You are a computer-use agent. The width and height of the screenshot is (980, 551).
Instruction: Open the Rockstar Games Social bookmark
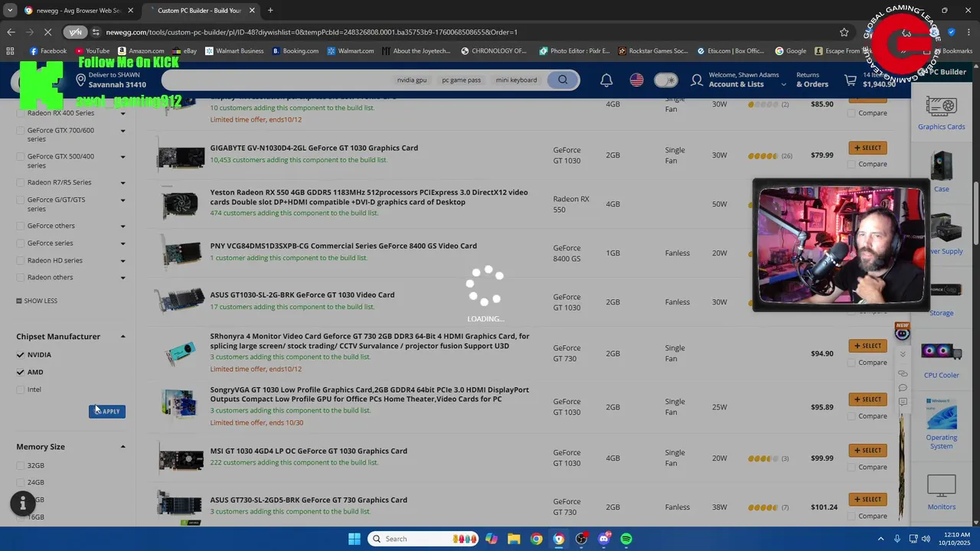point(653,51)
